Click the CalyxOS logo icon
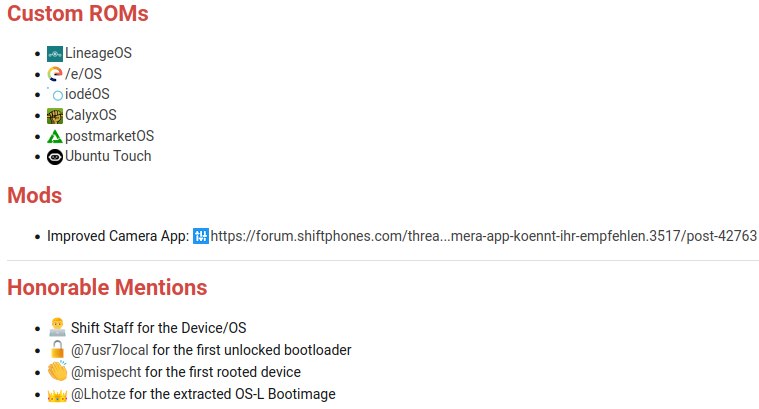Image resolution: width=759 pixels, height=409 pixels. pyautogui.click(x=55, y=115)
